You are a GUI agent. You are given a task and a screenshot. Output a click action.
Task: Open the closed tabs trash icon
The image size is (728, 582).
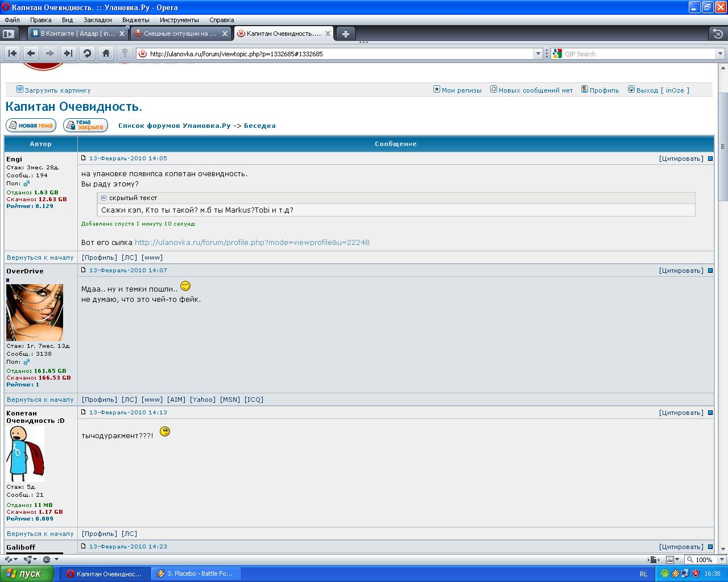[x=718, y=34]
